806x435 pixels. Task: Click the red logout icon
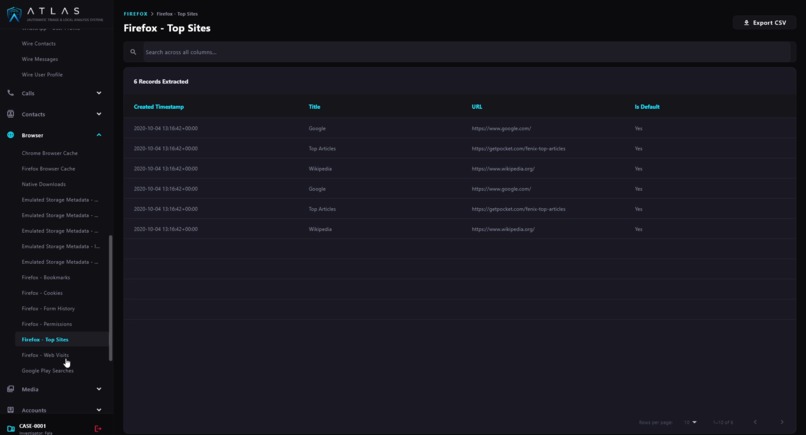[98, 428]
